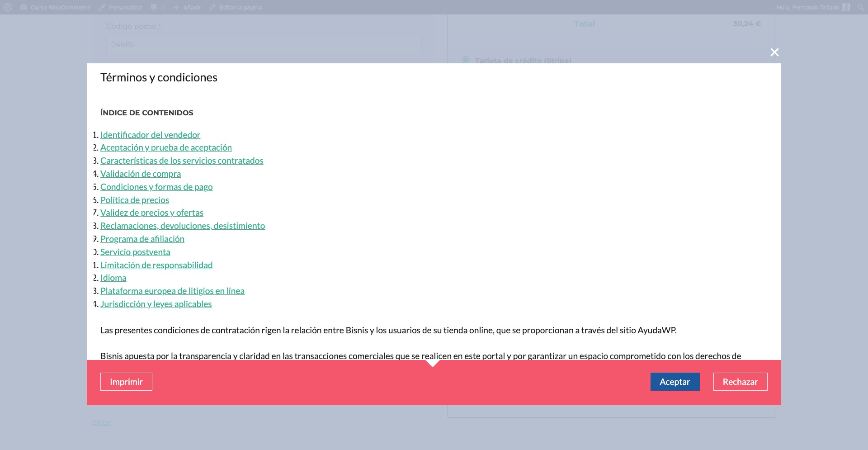The image size is (868, 450).
Task: Open Identificador del vendedor link
Action: pyautogui.click(x=150, y=135)
